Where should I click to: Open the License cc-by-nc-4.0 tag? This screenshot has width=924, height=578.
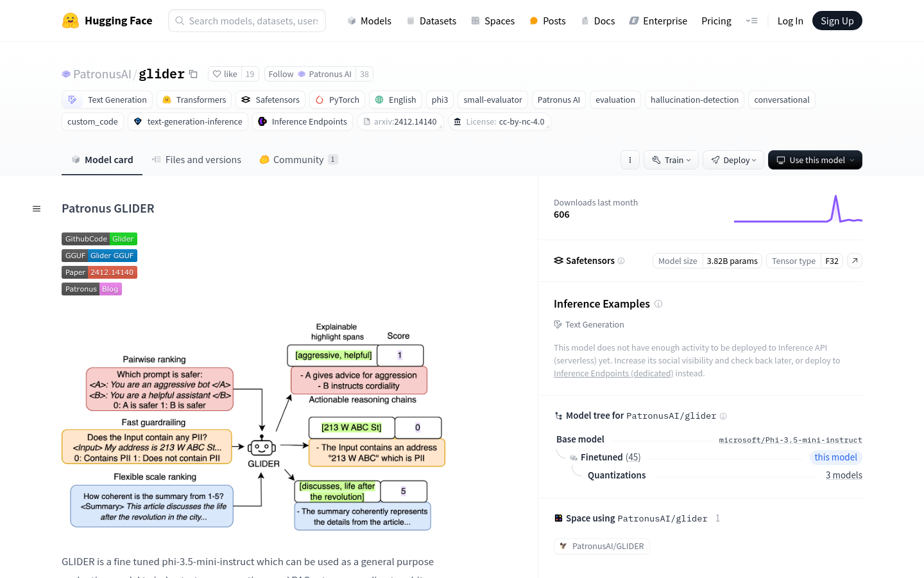[499, 121]
